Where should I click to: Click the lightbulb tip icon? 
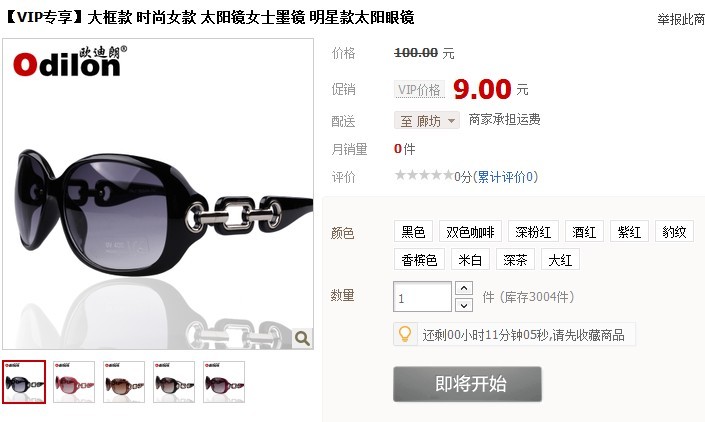405,334
